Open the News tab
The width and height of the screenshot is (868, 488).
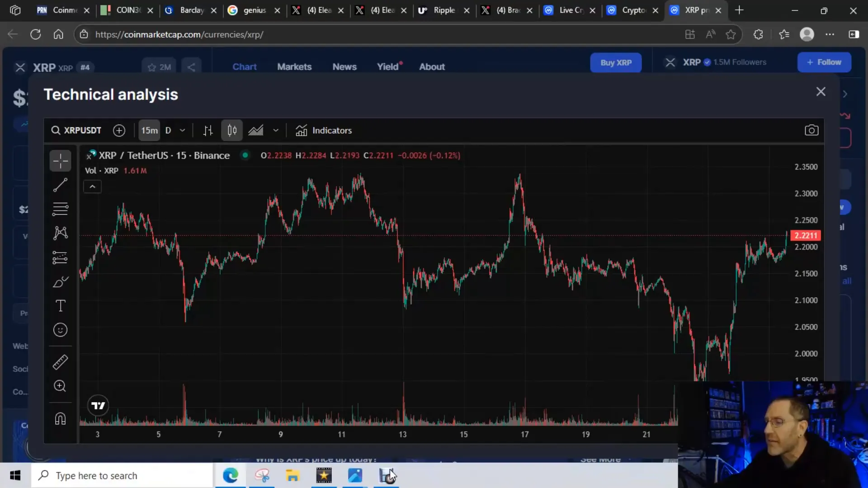click(x=344, y=66)
